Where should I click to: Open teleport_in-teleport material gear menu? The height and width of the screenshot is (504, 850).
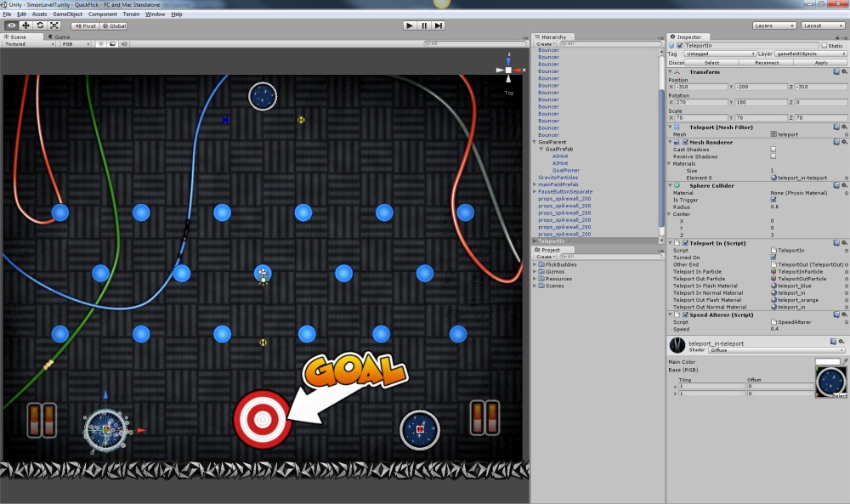(841, 342)
